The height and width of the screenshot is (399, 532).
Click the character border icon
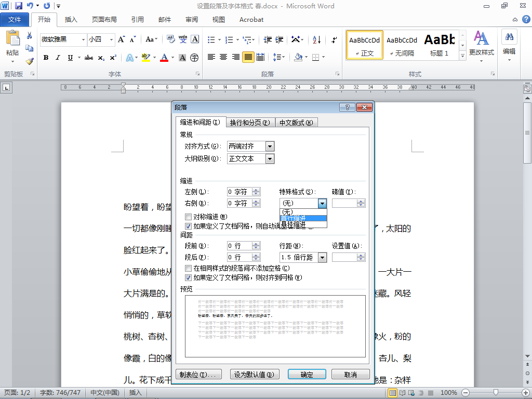(x=195, y=39)
